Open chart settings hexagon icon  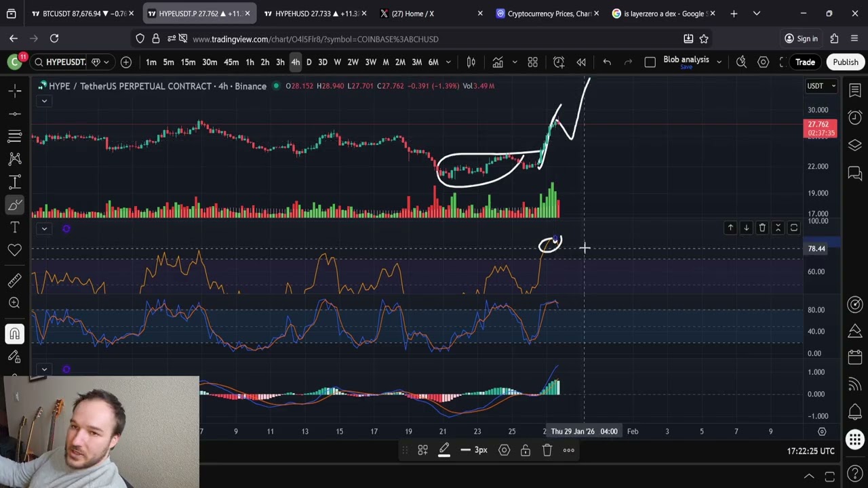(x=763, y=62)
